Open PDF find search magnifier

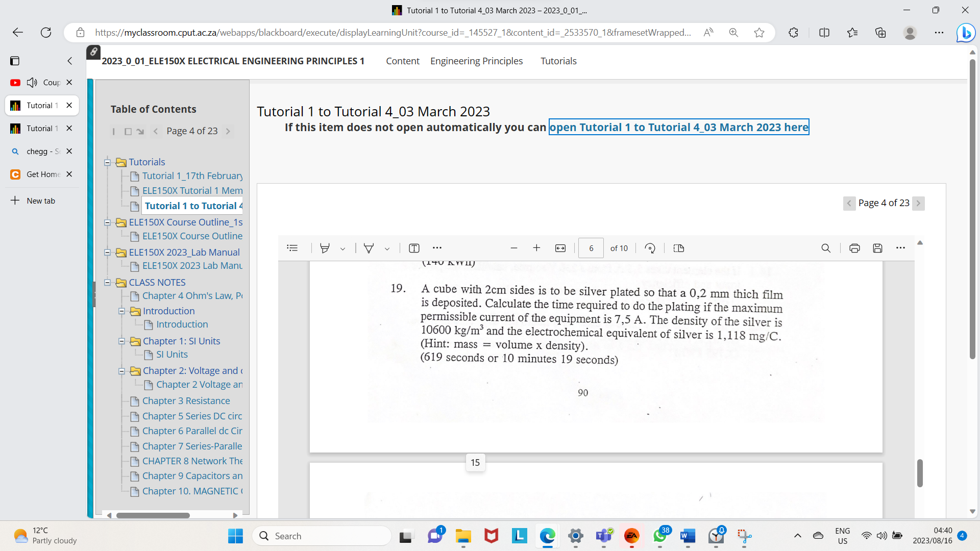point(826,248)
